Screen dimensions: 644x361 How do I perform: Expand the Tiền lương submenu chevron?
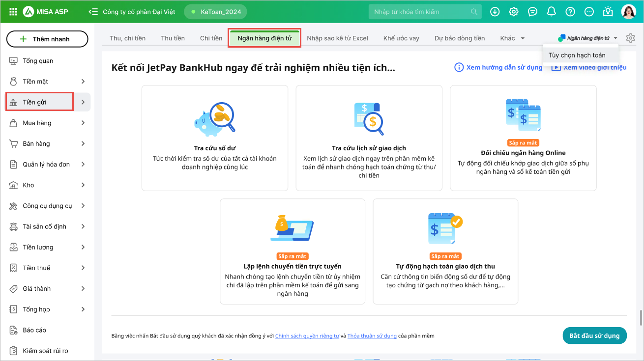(x=83, y=247)
